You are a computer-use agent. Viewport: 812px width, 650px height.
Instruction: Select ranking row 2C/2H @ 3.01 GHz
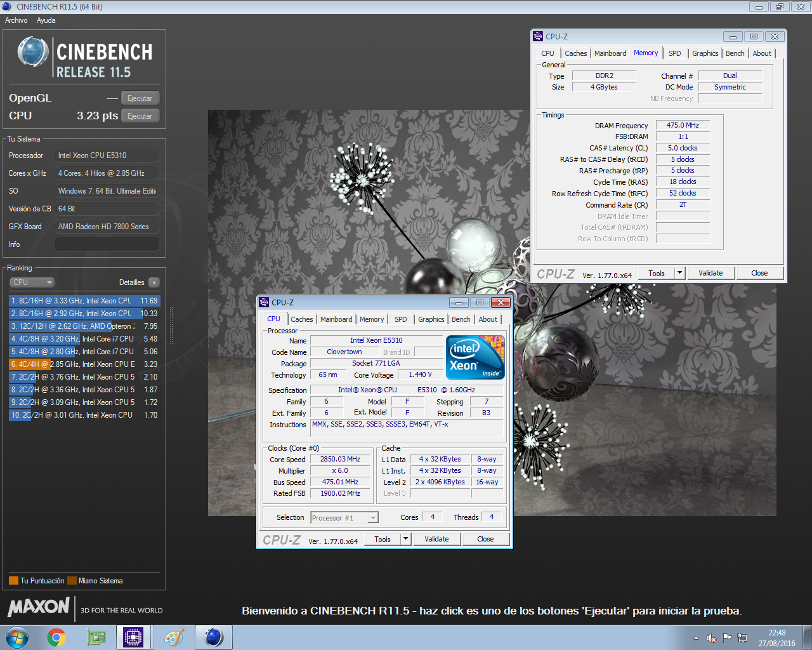(84, 415)
